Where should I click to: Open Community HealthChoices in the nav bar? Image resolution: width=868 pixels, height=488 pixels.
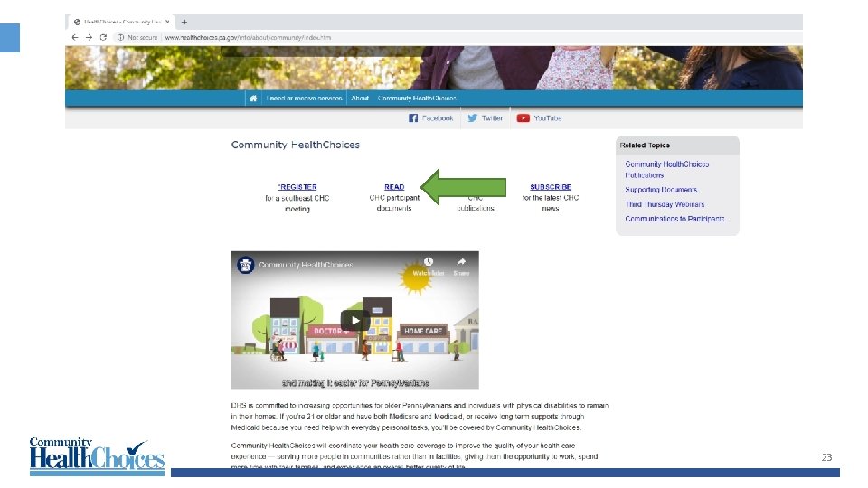point(417,98)
